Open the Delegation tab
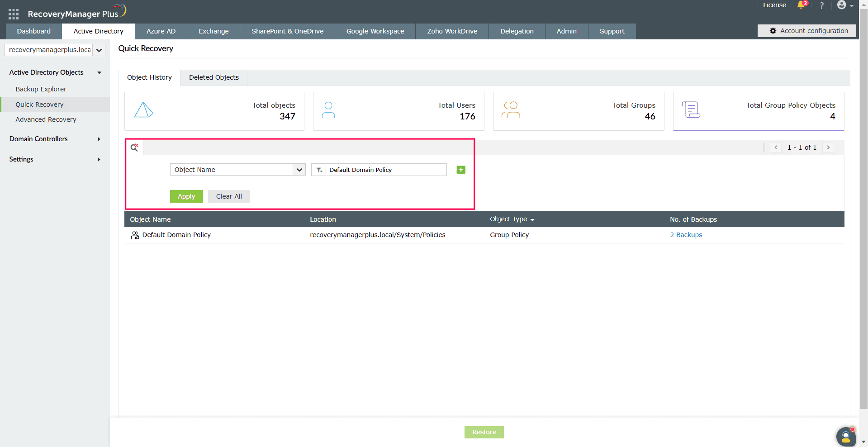 (517, 31)
